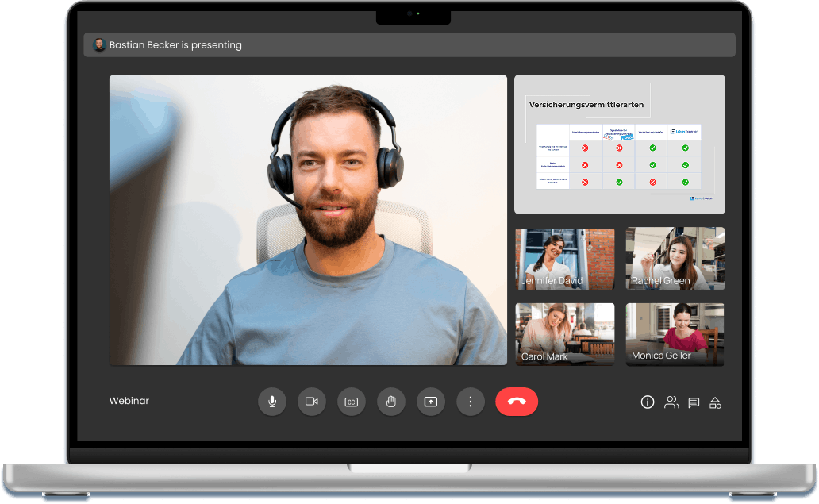Click the present screen share icon
Image resolution: width=819 pixels, height=504 pixels.
tap(431, 402)
